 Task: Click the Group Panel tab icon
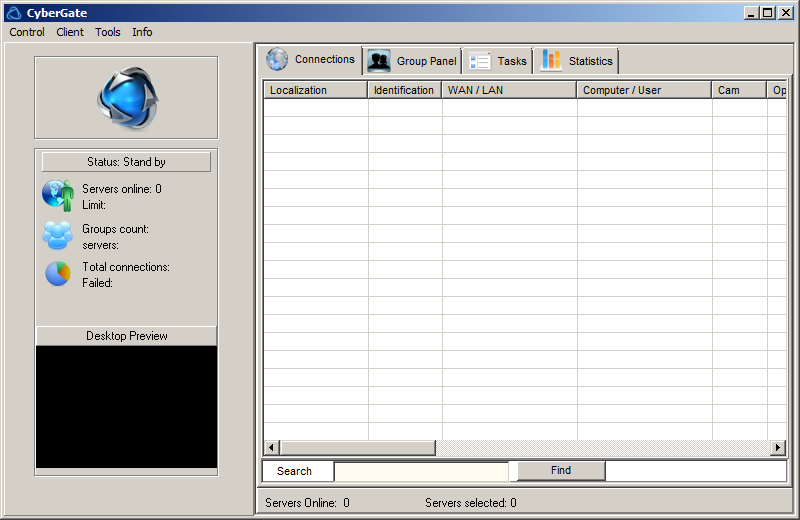pyautogui.click(x=379, y=61)
